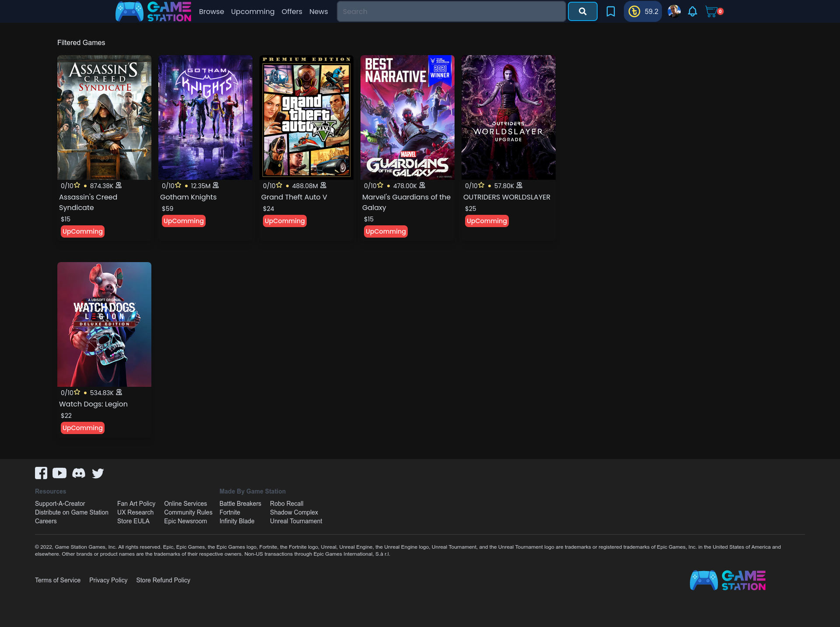The width and height of the screenshot is (840, 627).
Task: Click UpComming badge under Gotham Knights
Action: tap(184, 221)
